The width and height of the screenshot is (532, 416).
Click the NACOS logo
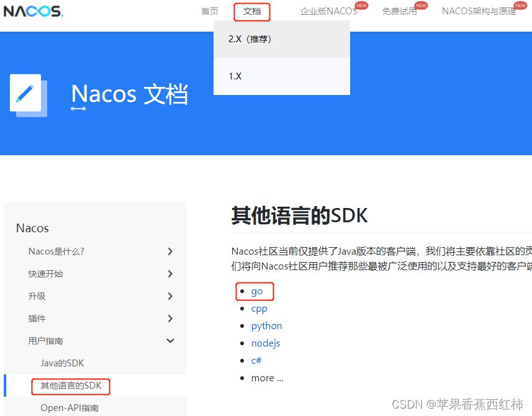(x=33, y=11)
